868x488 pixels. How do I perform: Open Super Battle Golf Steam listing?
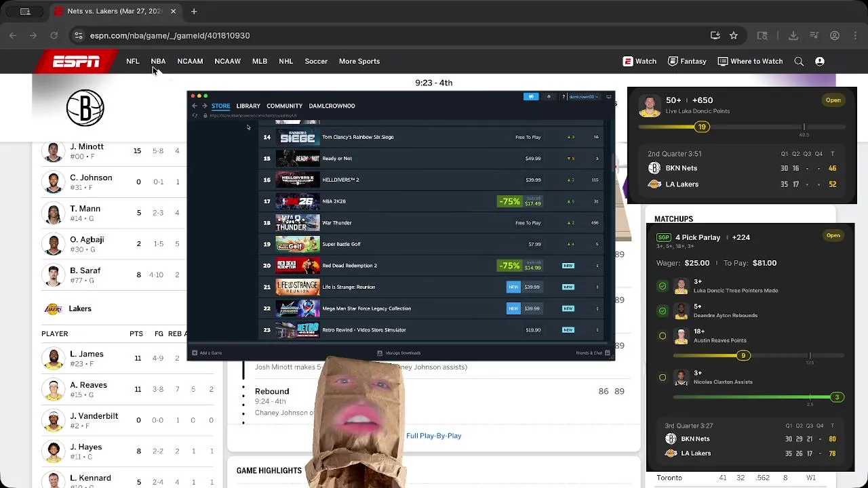[431, 244]
